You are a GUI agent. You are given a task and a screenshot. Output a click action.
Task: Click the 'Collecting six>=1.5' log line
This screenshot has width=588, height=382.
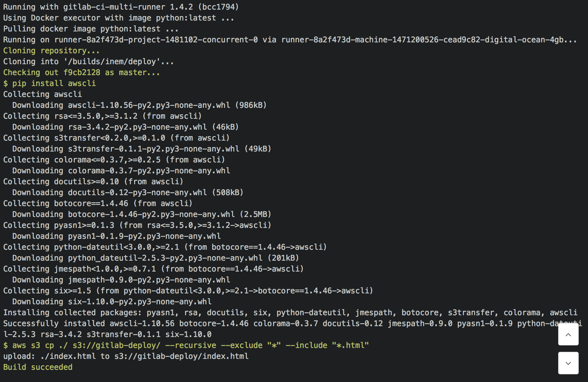pyautogui.click(x=188, y=291)
